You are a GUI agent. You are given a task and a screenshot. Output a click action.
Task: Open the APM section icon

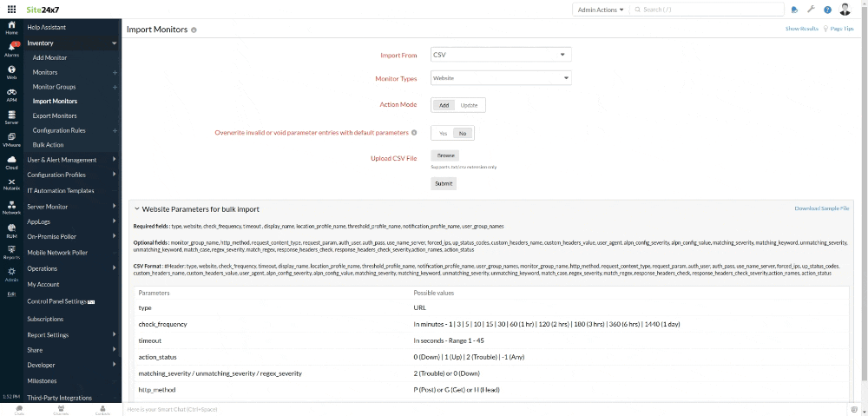point(11,94)
